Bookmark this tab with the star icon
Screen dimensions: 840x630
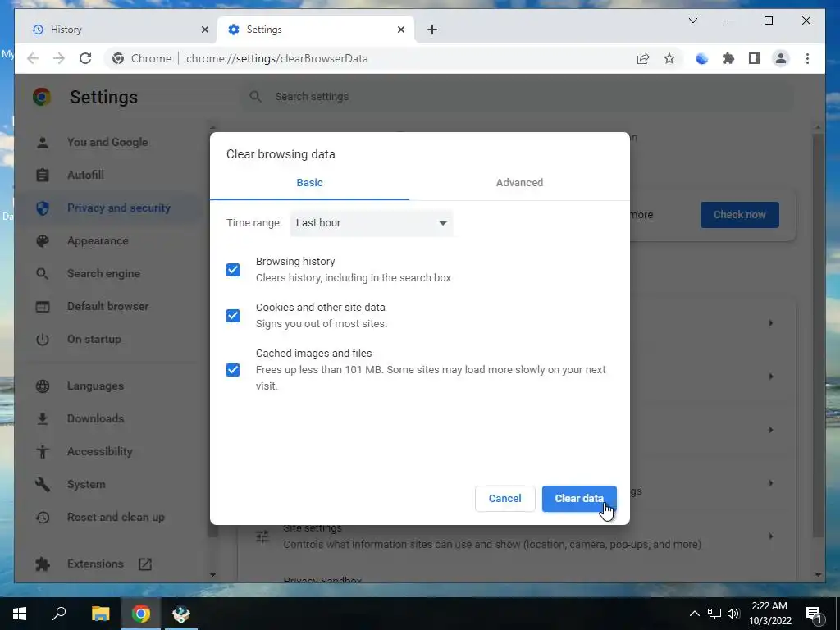[669, 58]
